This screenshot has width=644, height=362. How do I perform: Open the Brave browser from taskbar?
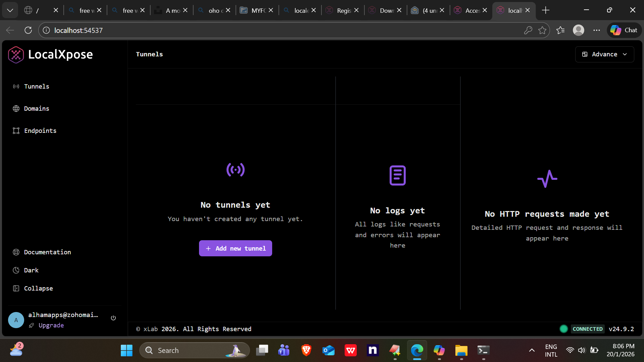pos(306,350)
